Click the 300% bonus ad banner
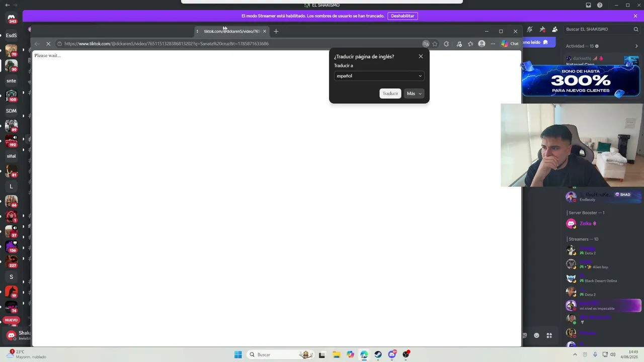This screenshot has width=644, height=362. pos(581,80)
